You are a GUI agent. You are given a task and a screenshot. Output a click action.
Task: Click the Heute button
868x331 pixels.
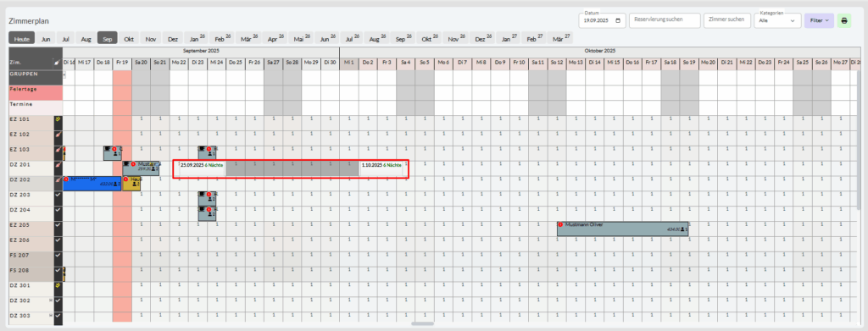[x=22, y=39]
